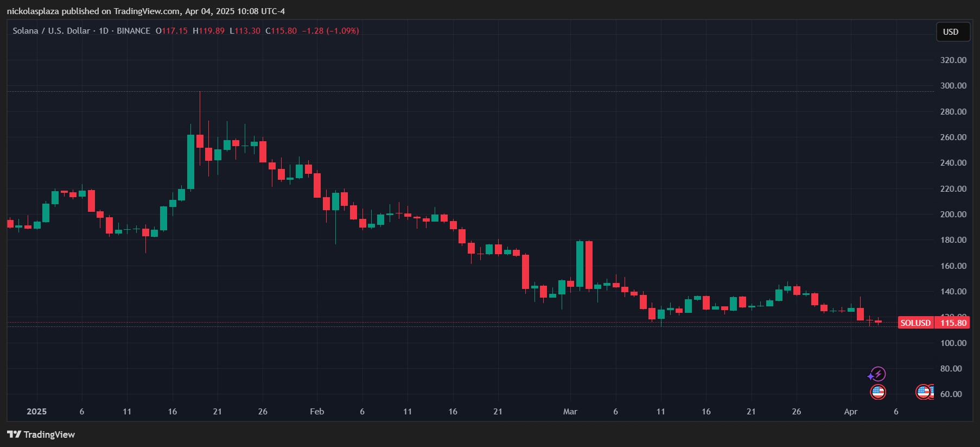This screenshot has width=980, height=447.
Task: Click the BINANCE exchange name in legend
Action: (133, 31)
